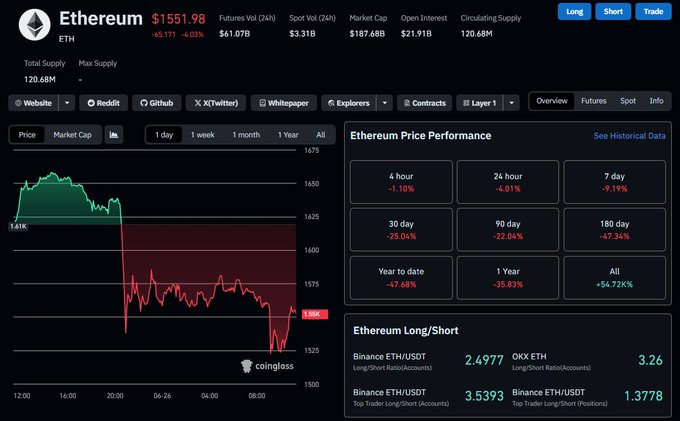Open the X(Twitter) link
This screenshot has height=421, width=680.
click(216, 103)
